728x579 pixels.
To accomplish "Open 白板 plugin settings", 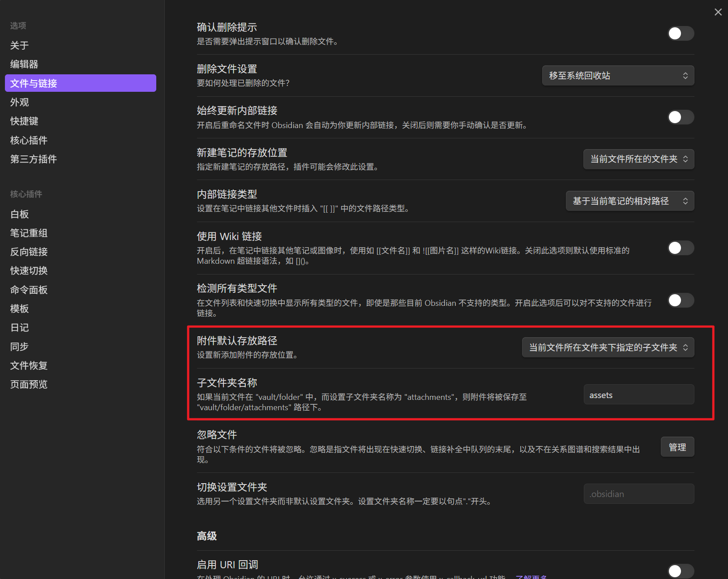I will click(81, 214).
